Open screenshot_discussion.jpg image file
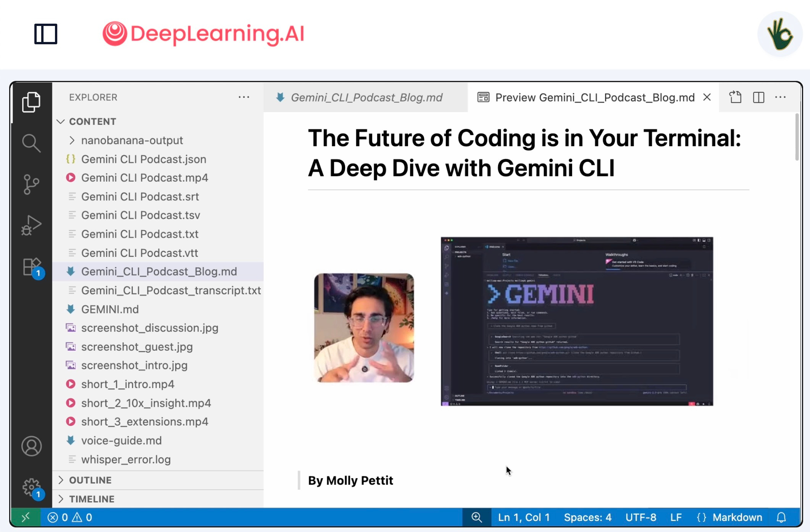This screenshot has width=810, height=532. pos(158,328)
